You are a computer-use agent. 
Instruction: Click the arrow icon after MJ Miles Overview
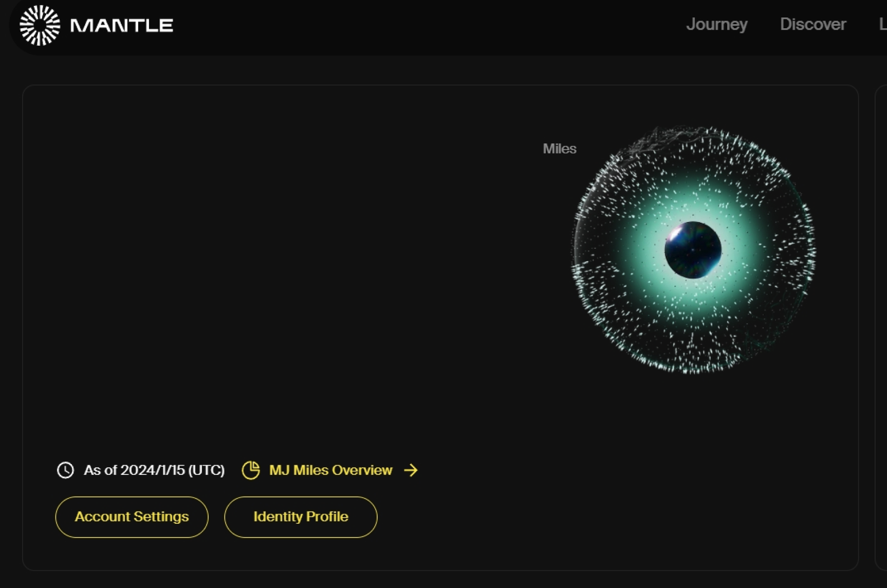(411, 470)
